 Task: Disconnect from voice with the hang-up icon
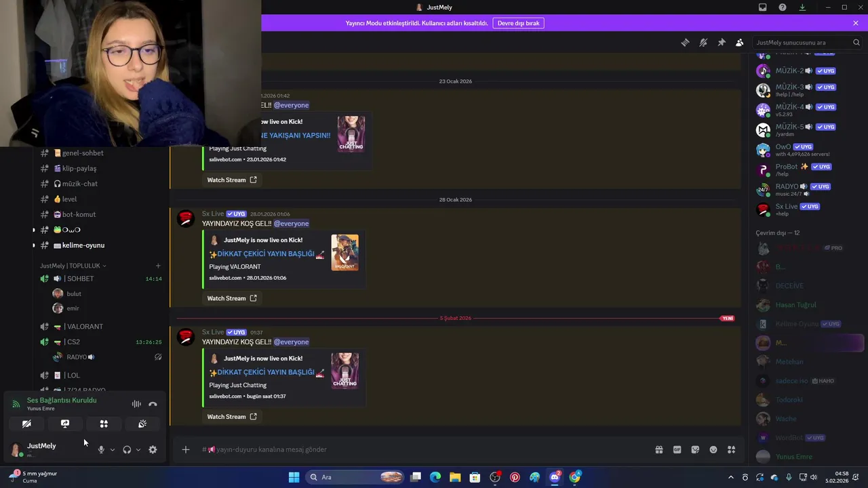click(x=153, y=404)
